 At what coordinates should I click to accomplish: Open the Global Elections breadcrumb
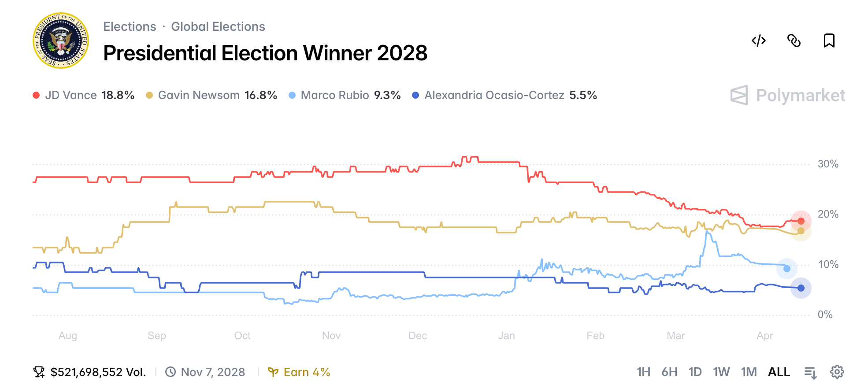point(218,26)
